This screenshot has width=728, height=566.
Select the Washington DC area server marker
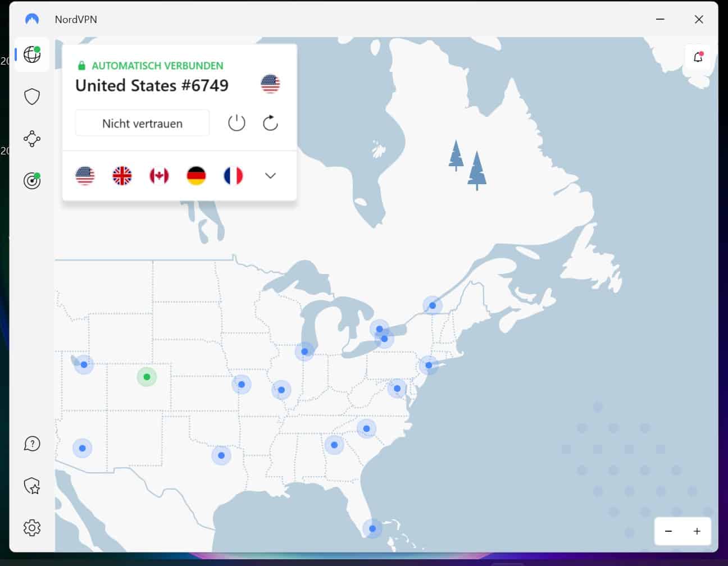397,389
